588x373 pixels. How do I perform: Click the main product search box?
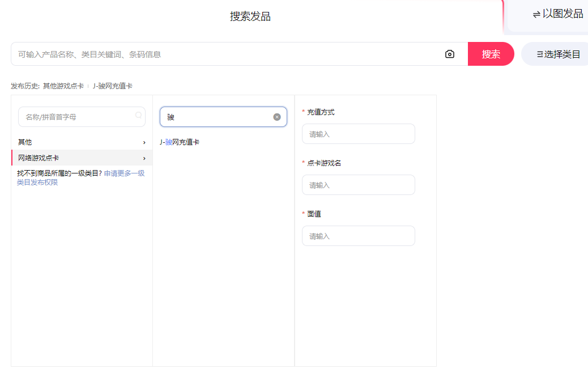[227, 54]
